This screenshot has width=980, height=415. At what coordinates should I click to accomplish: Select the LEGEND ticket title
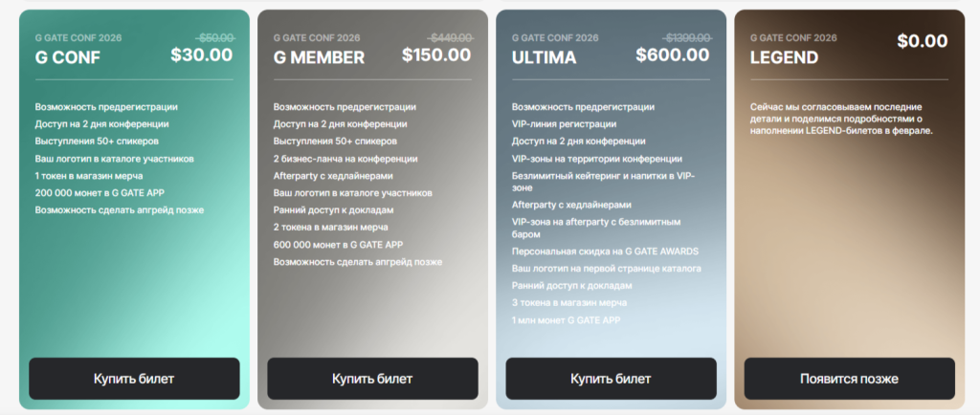tap(784, 57)
